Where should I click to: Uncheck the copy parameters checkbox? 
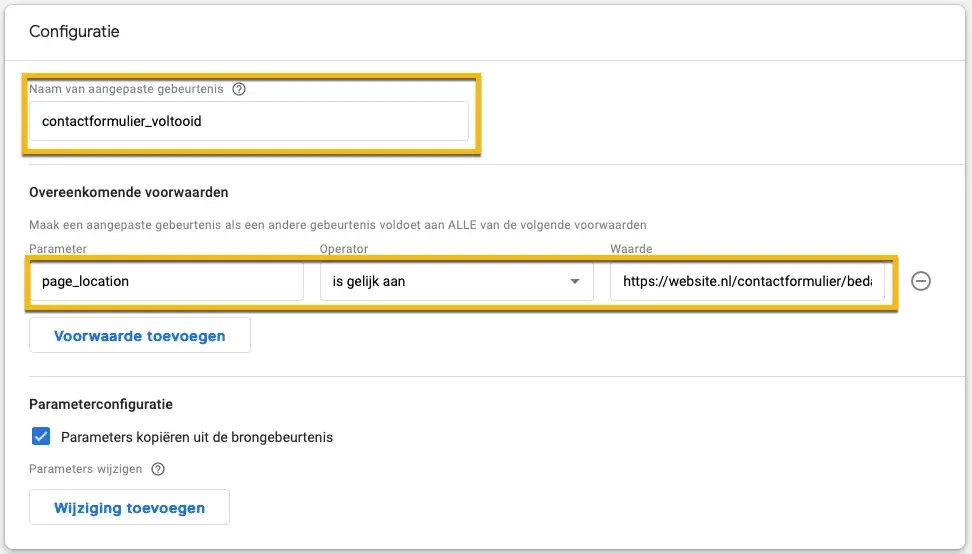tap(41, 436)
